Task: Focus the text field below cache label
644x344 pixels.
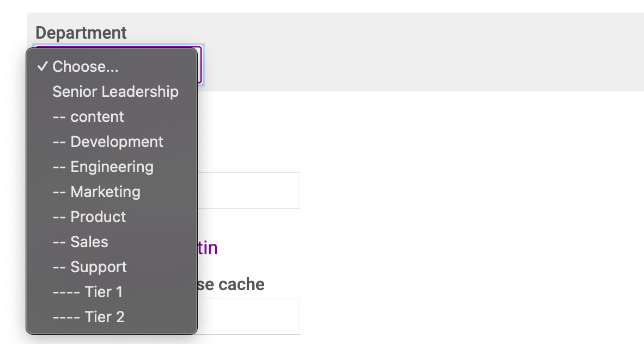Action: (248, 316)
